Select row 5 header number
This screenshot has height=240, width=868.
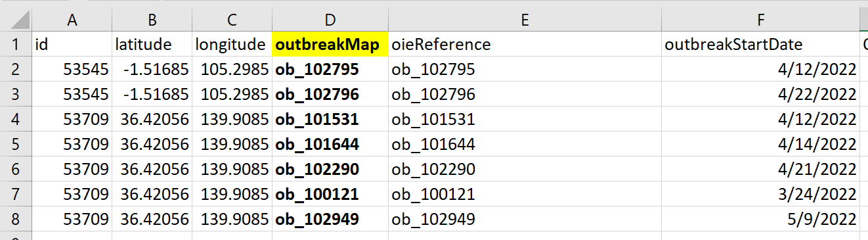pyautogui.click(x=16, y=144)
